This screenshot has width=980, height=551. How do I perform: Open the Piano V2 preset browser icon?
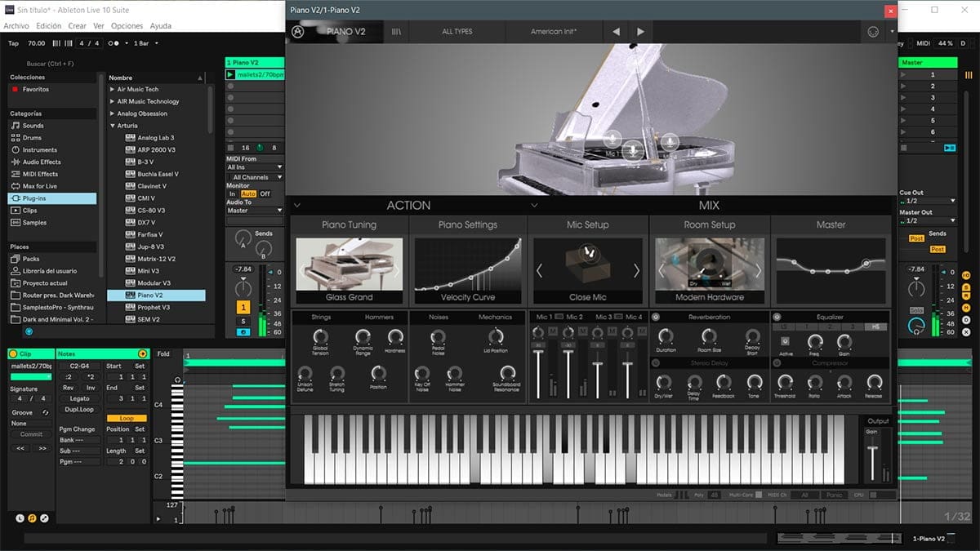tap(397, 32)
